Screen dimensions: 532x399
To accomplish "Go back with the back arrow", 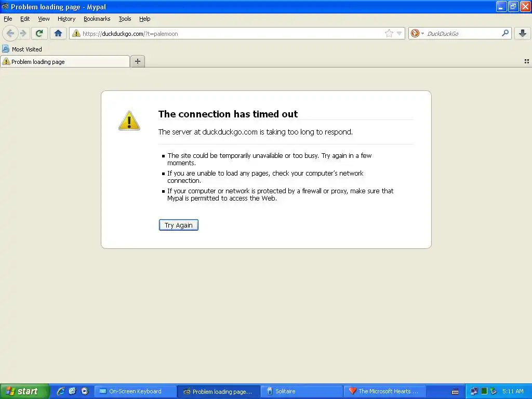I will coord(10,33).
